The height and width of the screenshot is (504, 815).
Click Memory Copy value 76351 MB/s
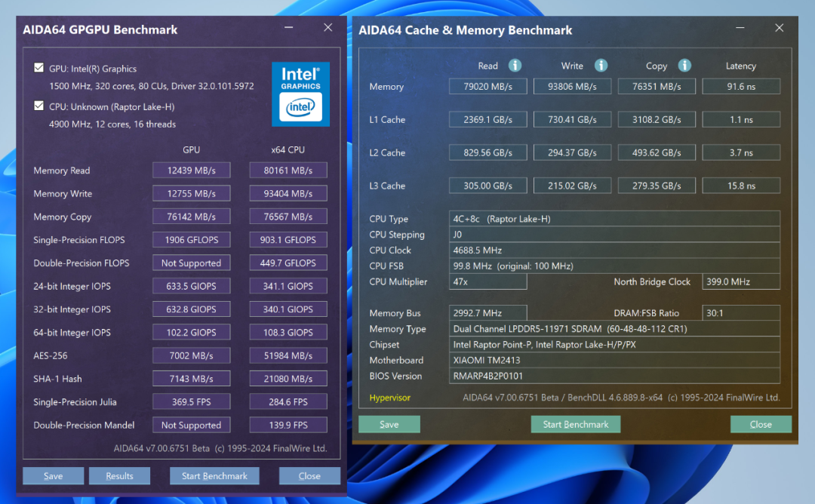(x=657, y=86)
